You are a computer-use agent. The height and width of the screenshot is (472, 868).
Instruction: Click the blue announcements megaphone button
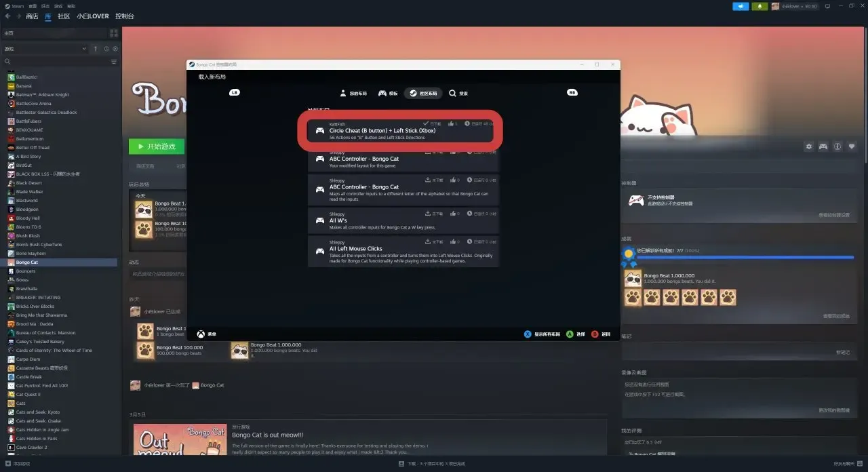[741, 6]
